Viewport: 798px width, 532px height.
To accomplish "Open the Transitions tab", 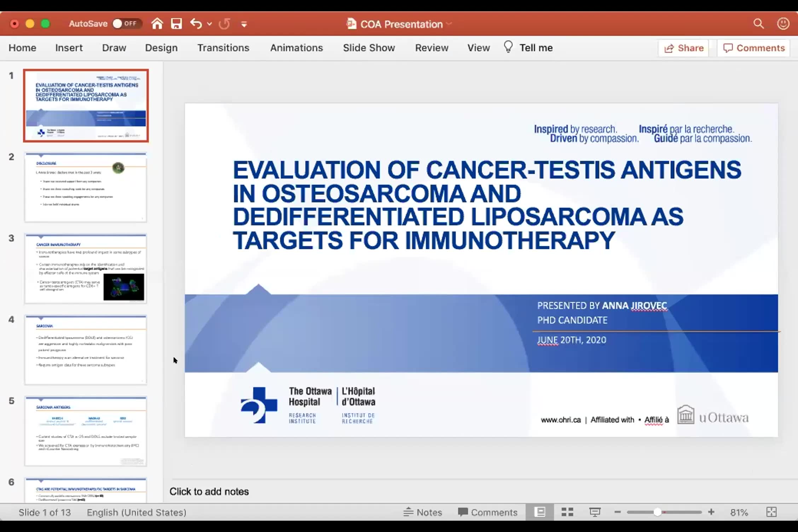I will coord(223,48).
